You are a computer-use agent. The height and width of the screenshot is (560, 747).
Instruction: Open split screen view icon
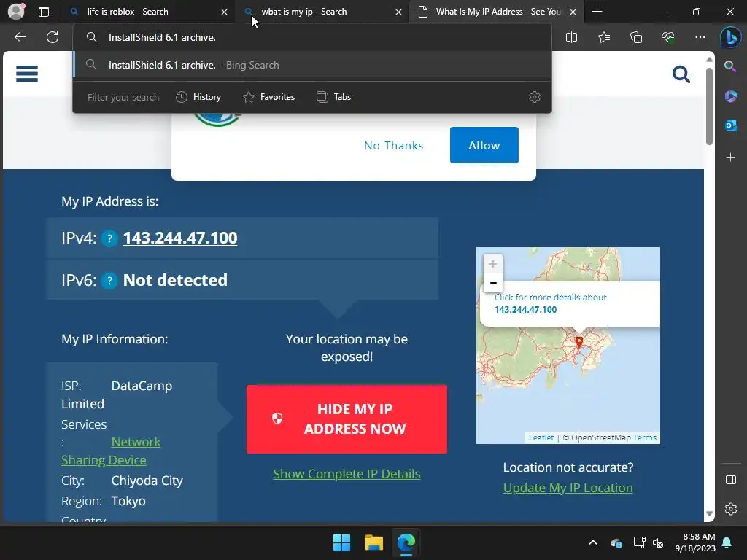coord(571,37)
